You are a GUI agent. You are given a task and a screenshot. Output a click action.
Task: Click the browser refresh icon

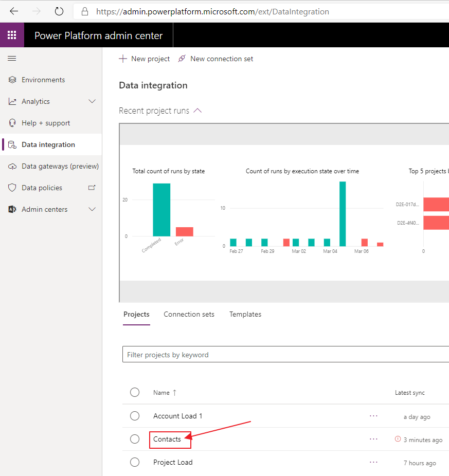[x=59, y=11]
